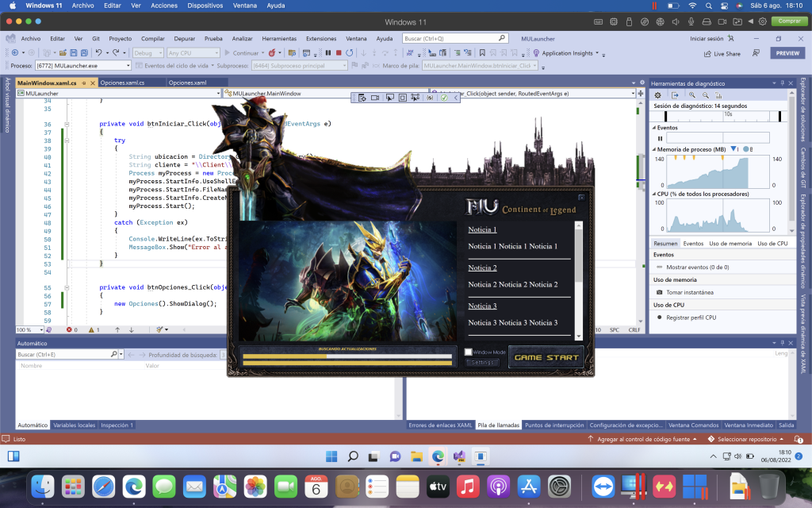
Task: Click the PREVIEW button
Action: [787, 53]
